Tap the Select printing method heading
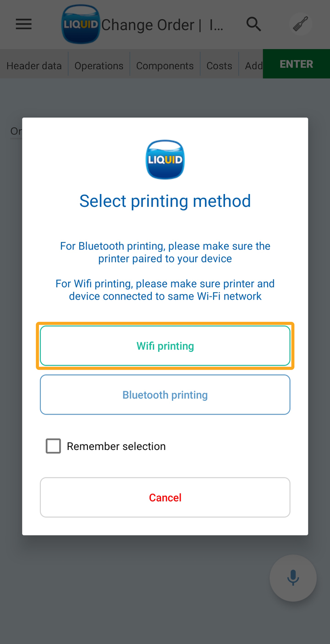Image resolution: width=330 pixels, height=644 pixels. point(165,201)
